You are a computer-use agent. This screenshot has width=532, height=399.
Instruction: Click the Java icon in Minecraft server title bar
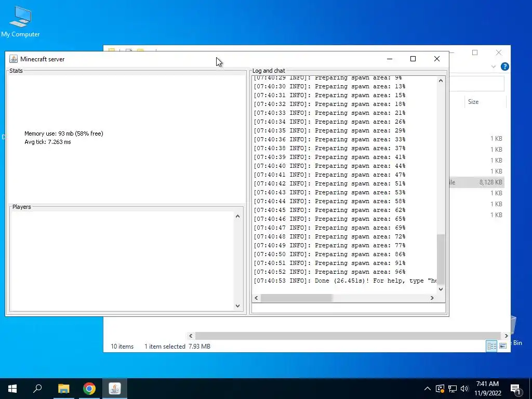pyautogui.click(x=13, y=59)
